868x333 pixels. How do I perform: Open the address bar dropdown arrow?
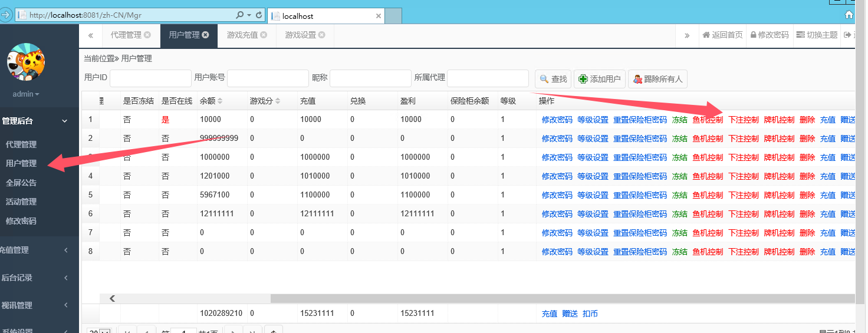tap(250, 15)
